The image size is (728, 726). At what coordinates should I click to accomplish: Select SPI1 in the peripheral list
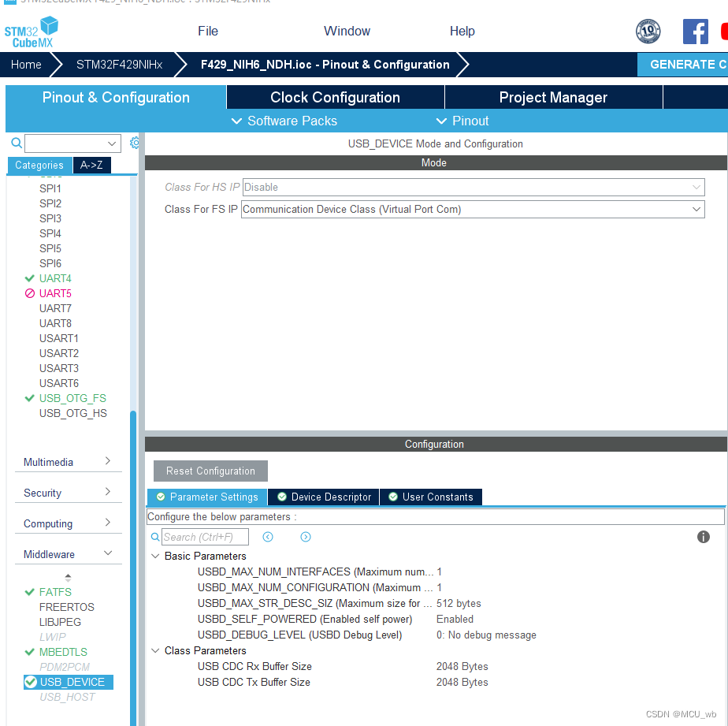(x=50, y=188)
